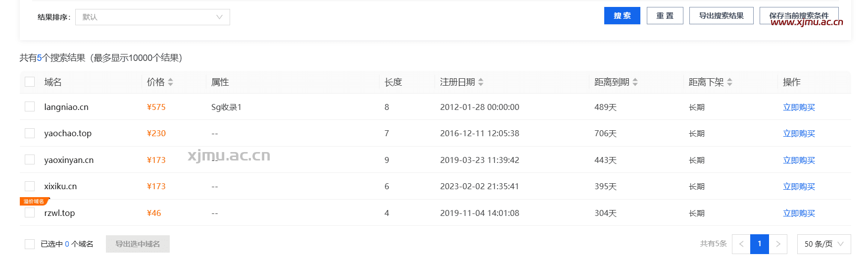Screen dimensions: 868x262
Task: Click domain name yaochao.top
Action: coord(68,134)
